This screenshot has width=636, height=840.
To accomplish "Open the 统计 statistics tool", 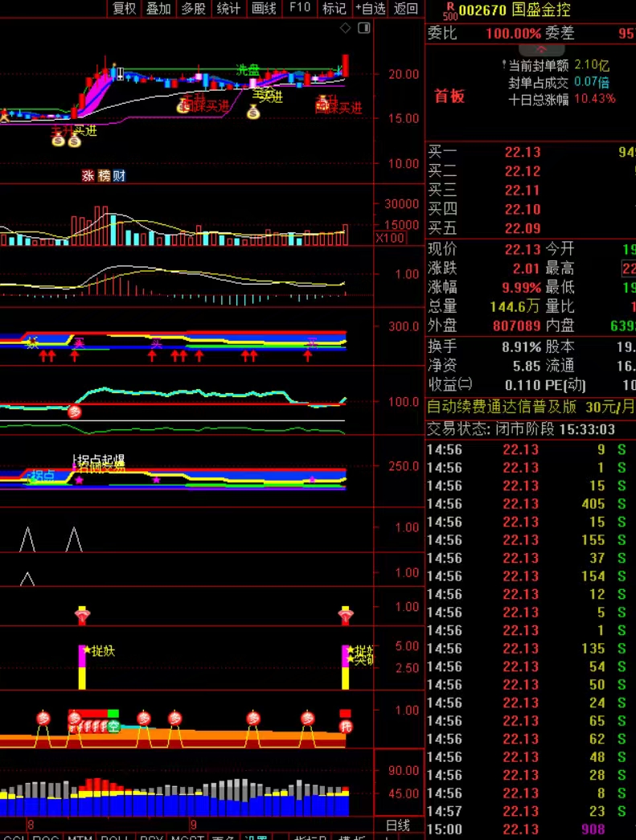I will click(229, 9).
